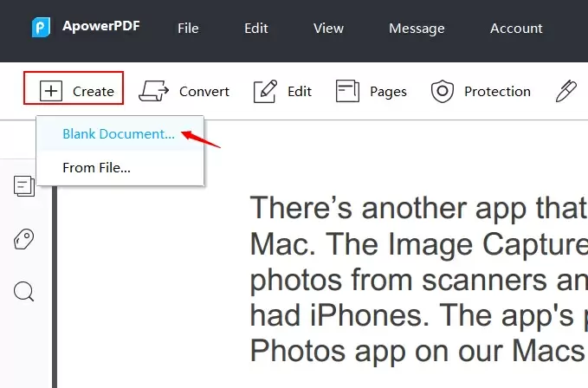This screenshot has width=588, height=388.
Task: Click the Pages icon in the toolbar
Action: (347, 91)
